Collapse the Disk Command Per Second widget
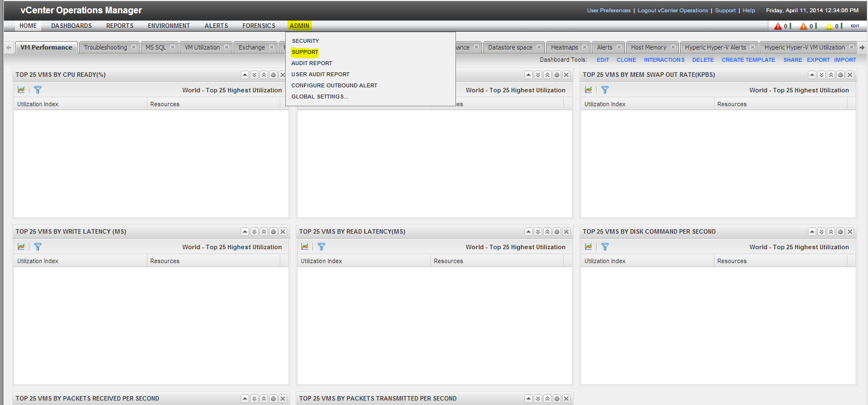This screenshot has width=868, height=405. coord(811,231)
